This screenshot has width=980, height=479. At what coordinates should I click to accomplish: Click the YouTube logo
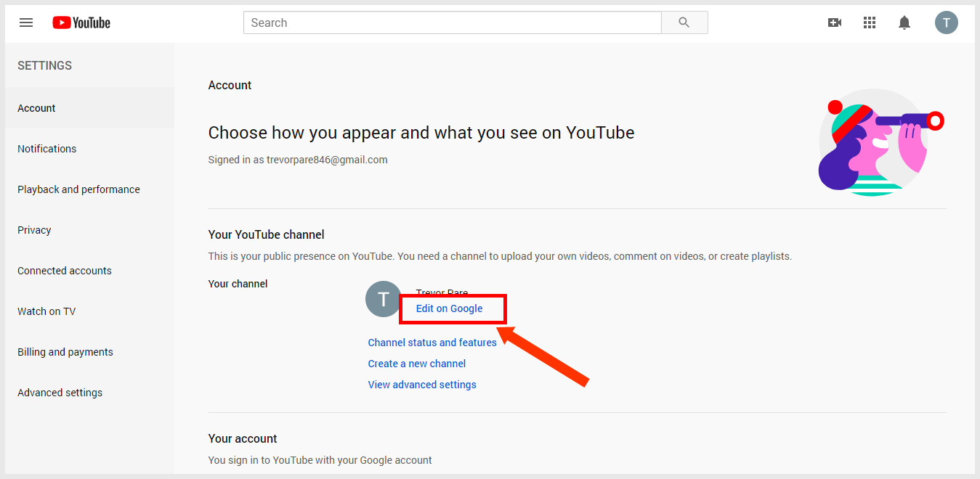81,22
